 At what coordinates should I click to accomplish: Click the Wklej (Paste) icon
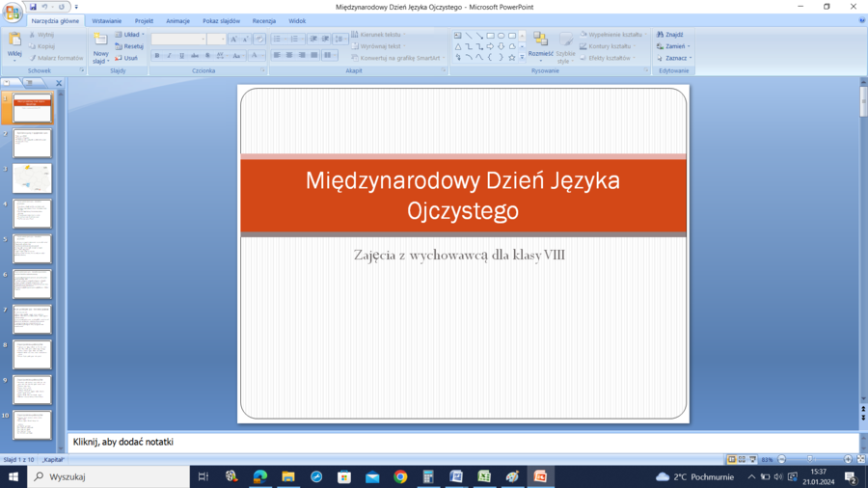14,40
